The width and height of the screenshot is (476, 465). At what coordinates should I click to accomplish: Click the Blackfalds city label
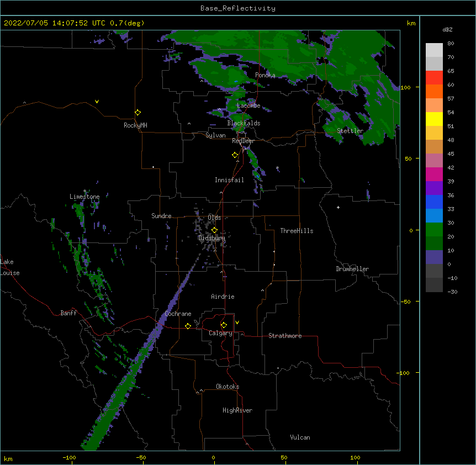point(244,123)
